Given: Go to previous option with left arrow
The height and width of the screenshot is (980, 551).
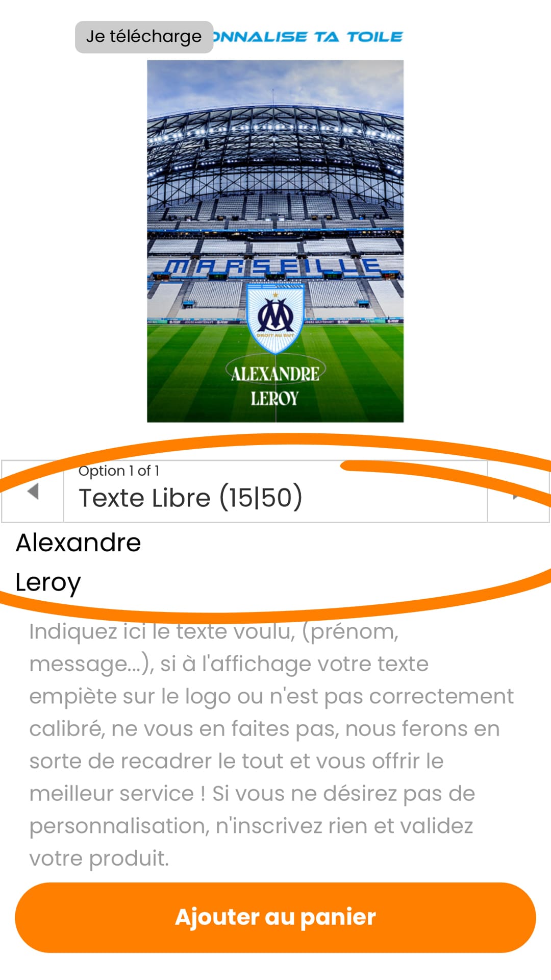Looking at the screenshot, I should pos(33,492).
